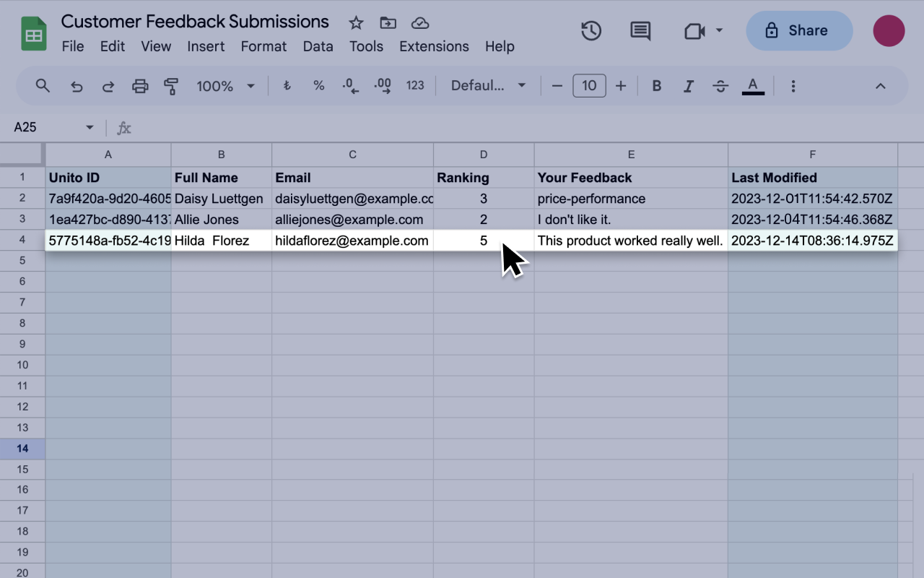Viewport: 924px width, 578px height.
Task: Click the increase decimal places icon
Action: pos(382,85)
